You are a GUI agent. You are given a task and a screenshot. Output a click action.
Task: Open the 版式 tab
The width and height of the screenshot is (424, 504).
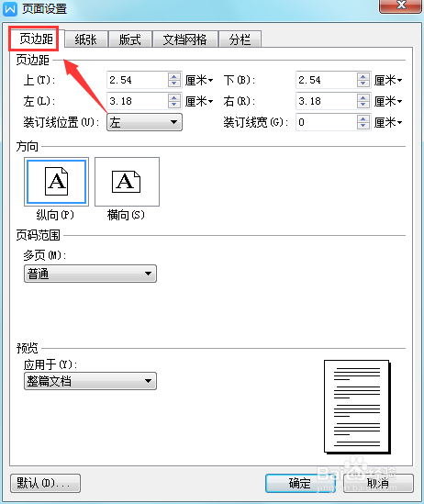coord(130,39)
